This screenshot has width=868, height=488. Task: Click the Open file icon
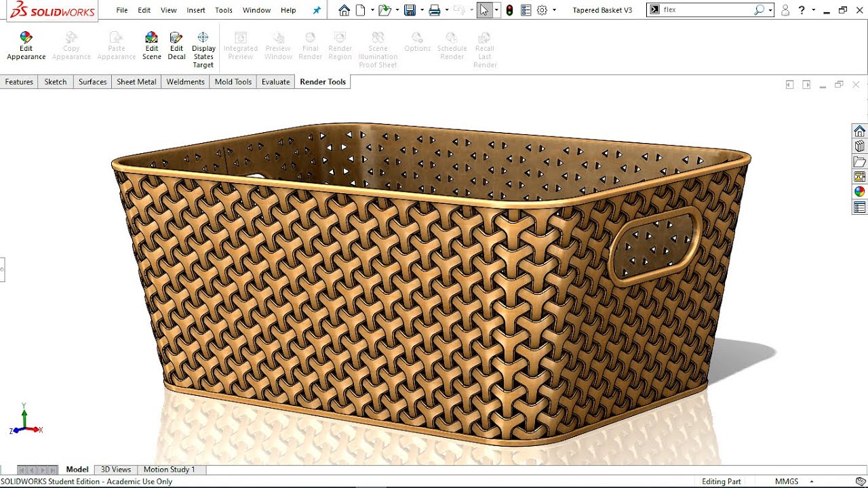[384, 10]
